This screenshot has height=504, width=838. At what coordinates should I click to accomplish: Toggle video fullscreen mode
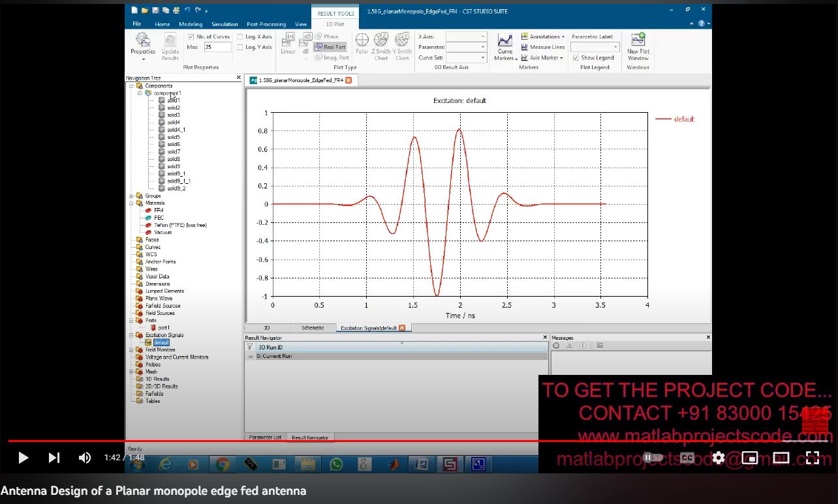[813, 458]
